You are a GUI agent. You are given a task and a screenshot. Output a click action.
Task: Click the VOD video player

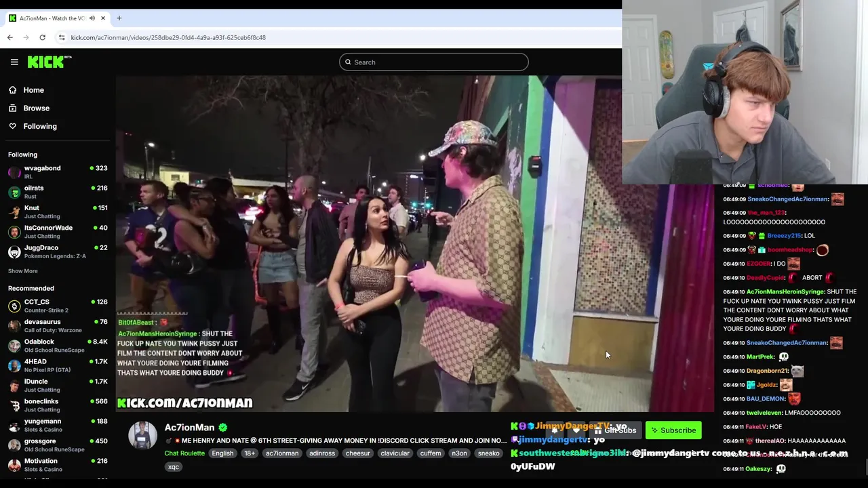pyautogui.click(x=415, y=243)
